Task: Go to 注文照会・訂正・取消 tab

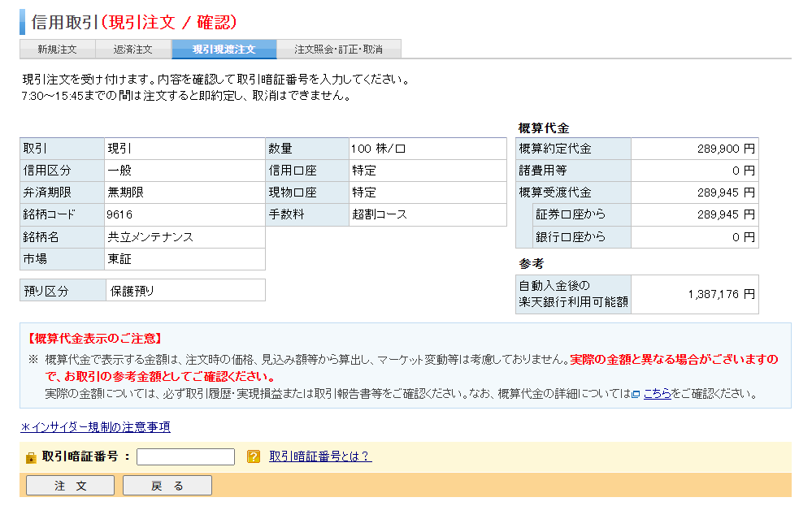Action: point(338,50)
